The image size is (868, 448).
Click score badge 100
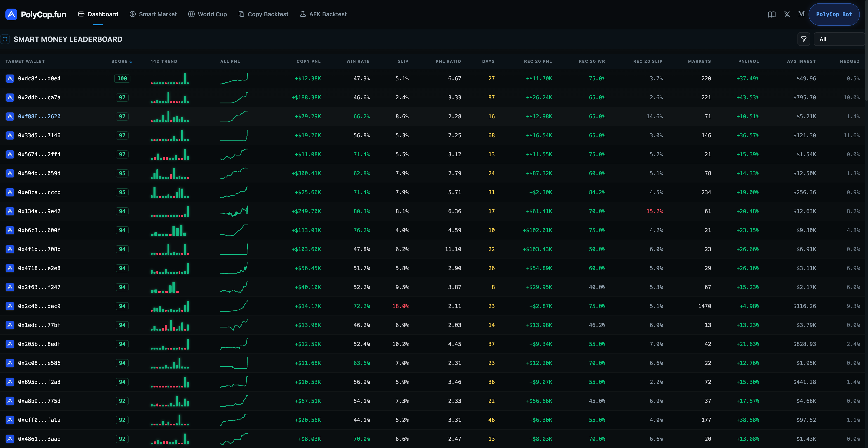click(x=122, y=78)
